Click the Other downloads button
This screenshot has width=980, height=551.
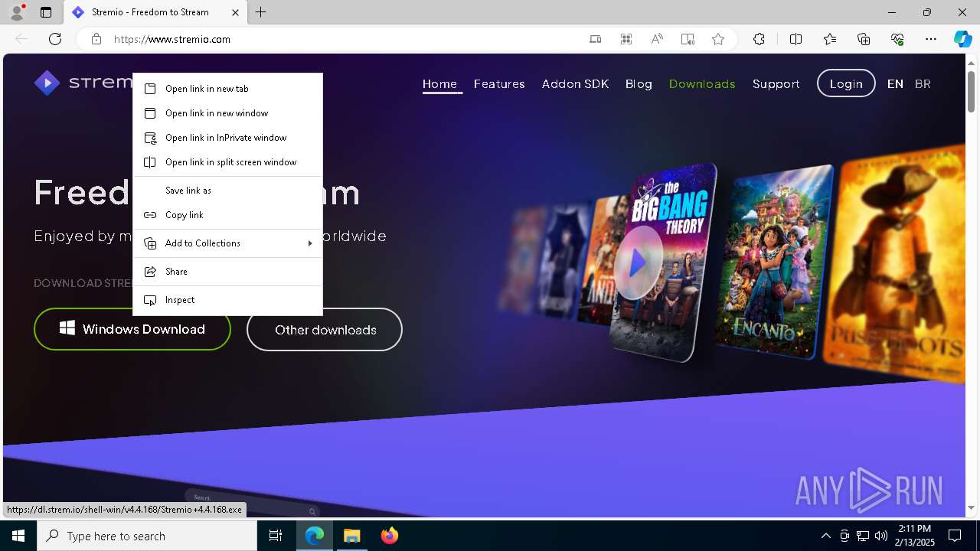pyautogui.click(x=325, y=330)
